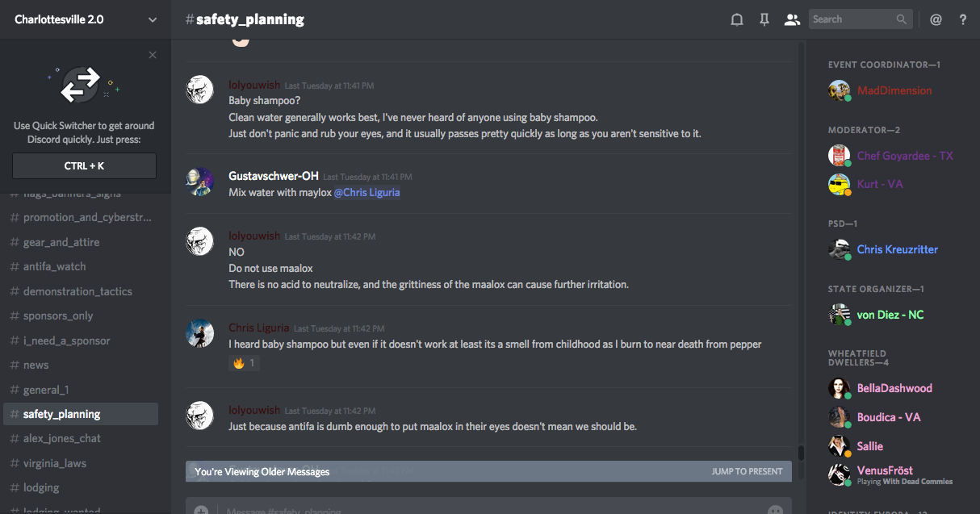This screenshot has width=980, height=514.
Task: Click the @Chris Liguria mention
Action: coord(367,193)
